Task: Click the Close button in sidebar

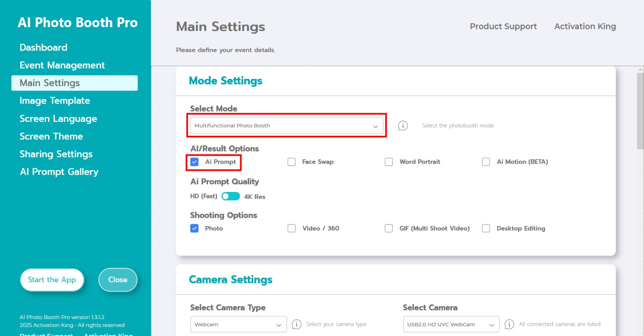Action: [x=118, y=280]
